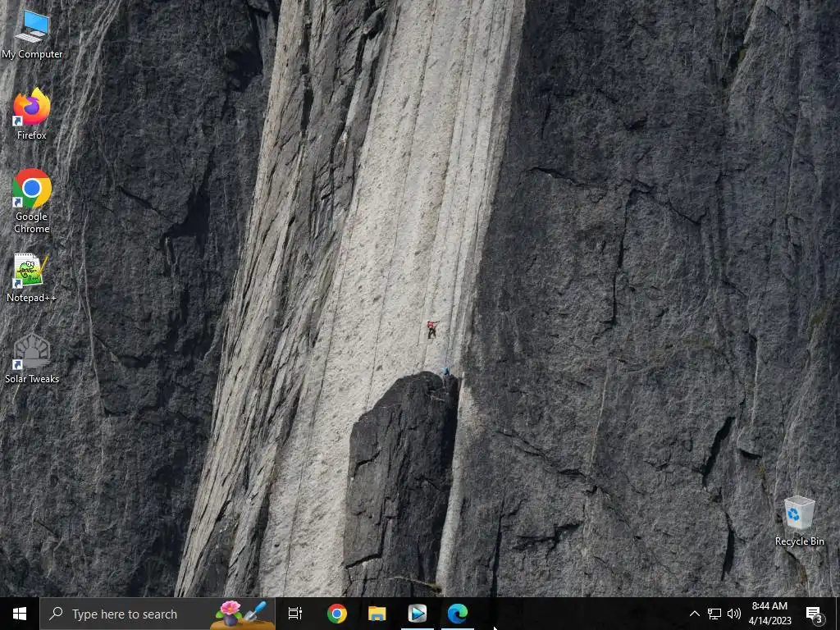Open Microsoft Edge from the taskbar
This screenshot has width=840, height=630.
pos(458,614)
